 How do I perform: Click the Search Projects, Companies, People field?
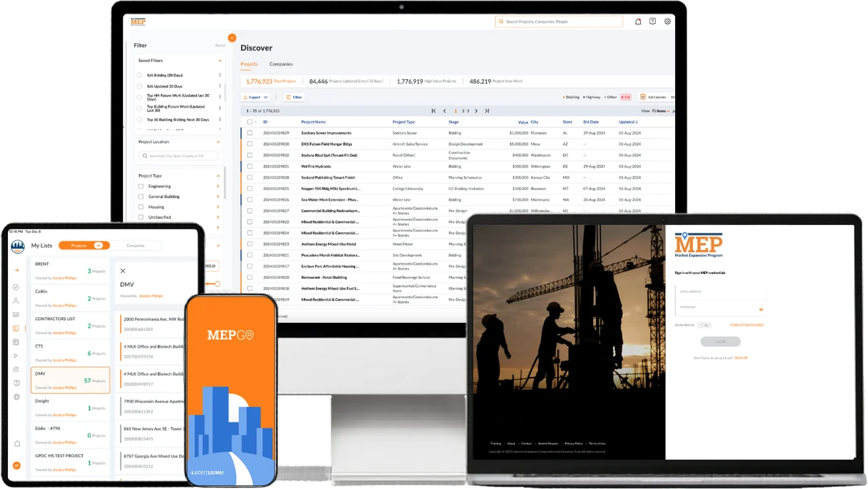click(x=559, y=22)
